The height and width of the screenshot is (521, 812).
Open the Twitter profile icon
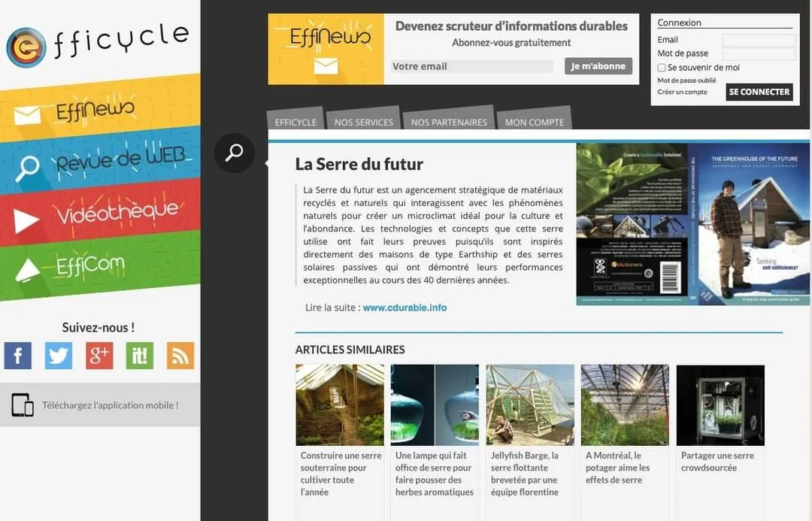pos(59,356)
